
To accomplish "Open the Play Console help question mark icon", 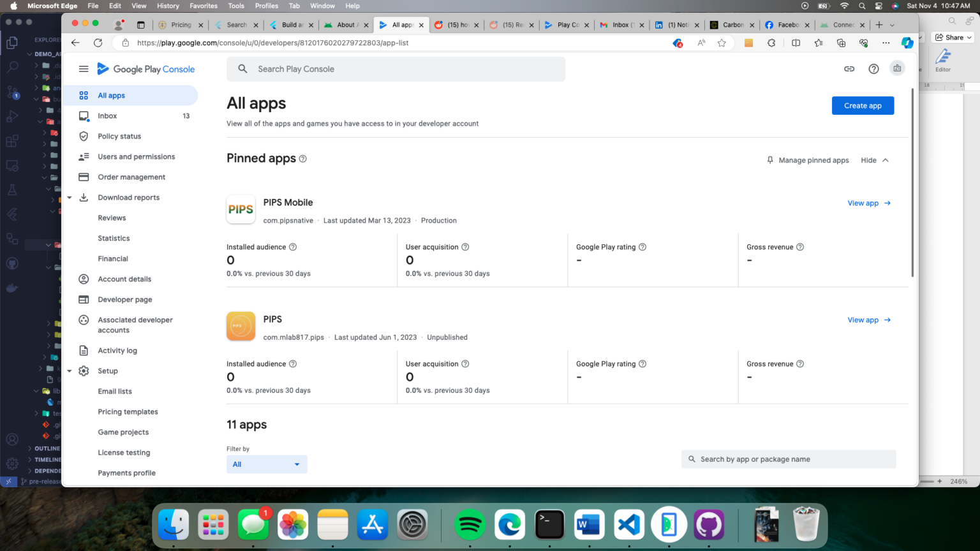I will point(873,69).
